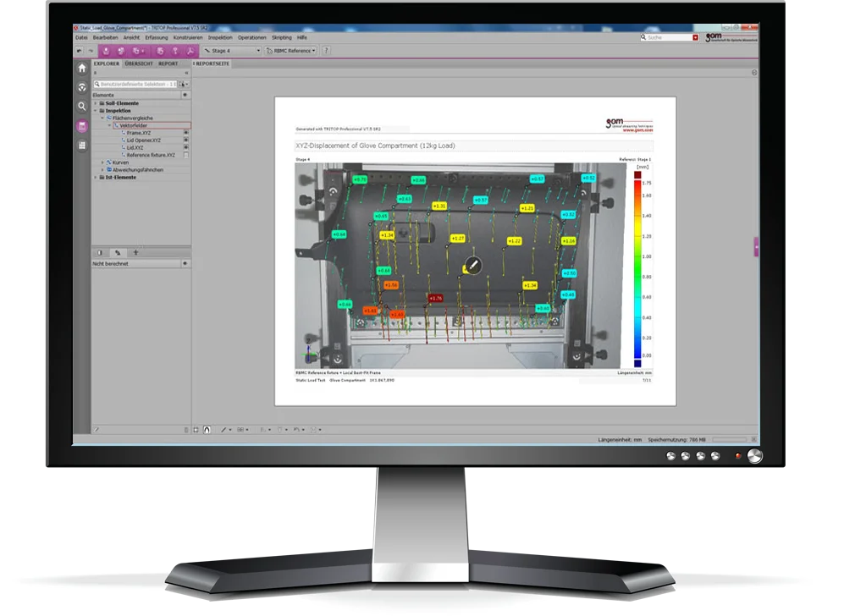Open the RBMC Reference alignment dropdown
Screen dimensions: 844x616
pos(292,51)
